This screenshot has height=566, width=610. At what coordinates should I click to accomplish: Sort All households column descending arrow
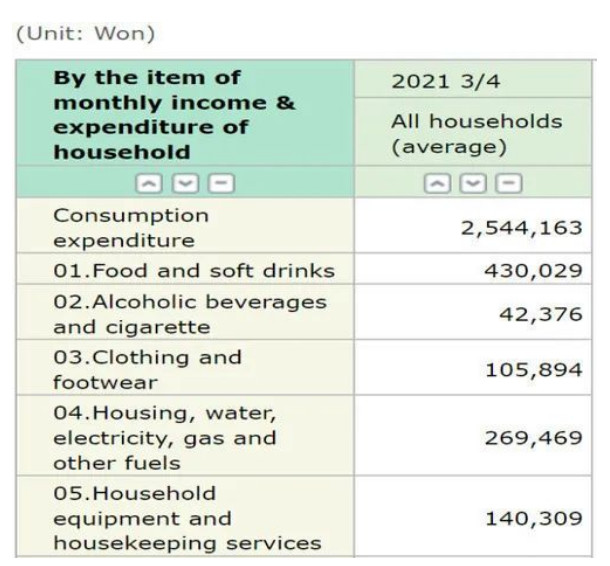(473, 183)
